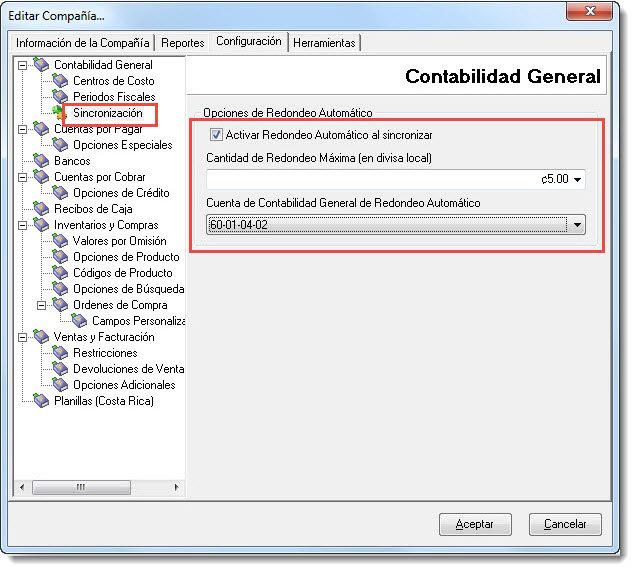The width and height of the screenshot is (635, 571).
Task: Click the Opciones Adicionales icon
Action: pos(60,384)
